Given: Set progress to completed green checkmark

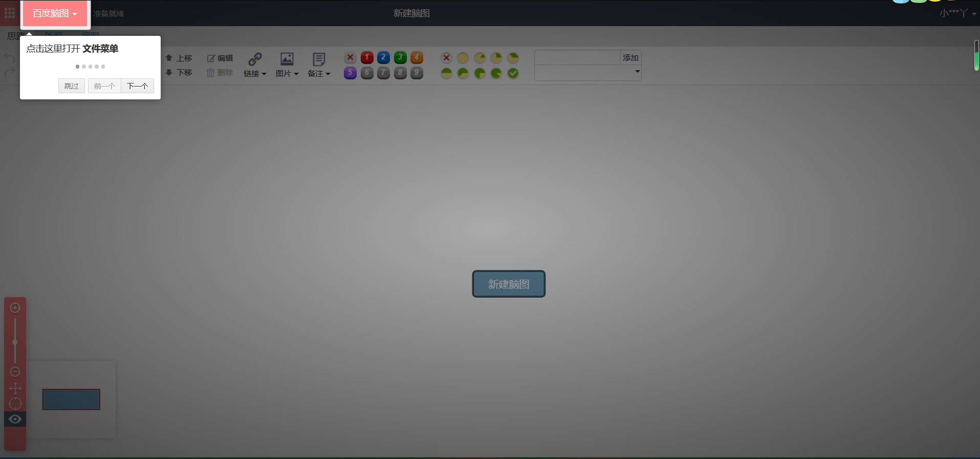Looking at the screenshot, I should point(513,73).
